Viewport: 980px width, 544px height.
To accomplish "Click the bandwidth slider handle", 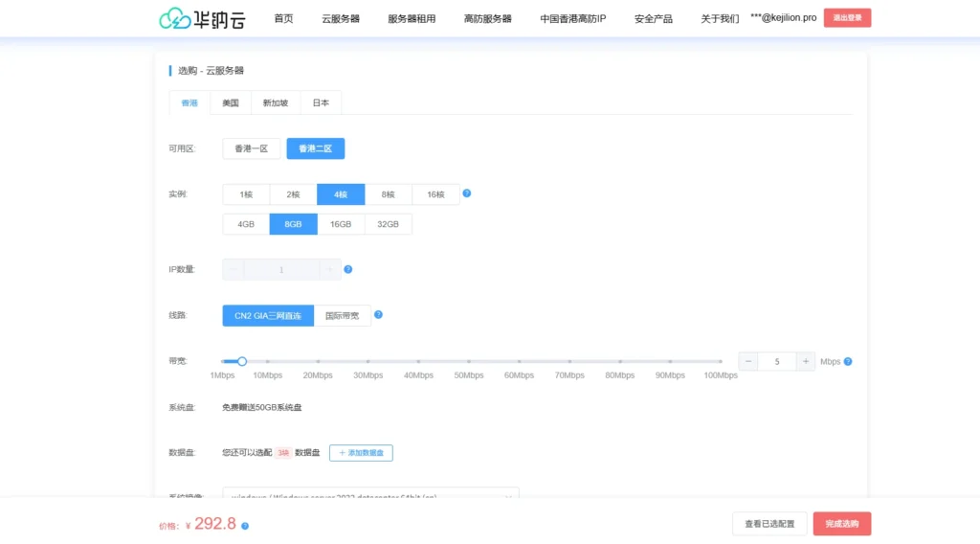I will pyautogui.click(x=242, y=361).
